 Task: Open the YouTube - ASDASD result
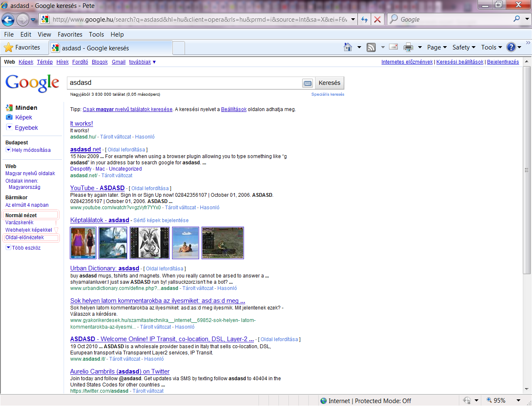97,188
